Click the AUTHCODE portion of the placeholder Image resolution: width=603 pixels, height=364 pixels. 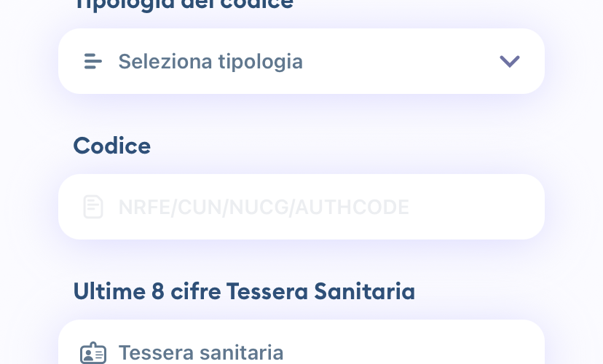click(x=352, y=207)
